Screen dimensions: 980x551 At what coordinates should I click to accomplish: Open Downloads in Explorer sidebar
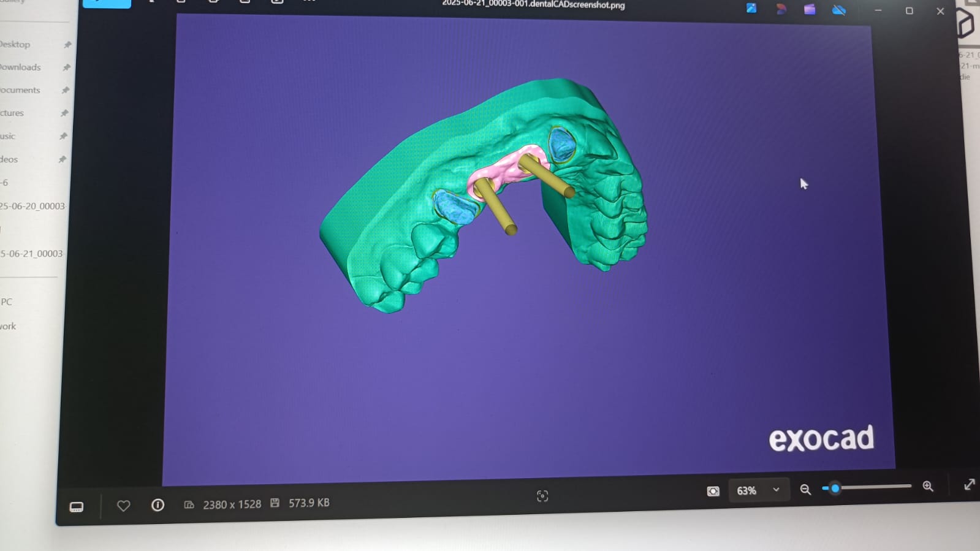point(20,67)
